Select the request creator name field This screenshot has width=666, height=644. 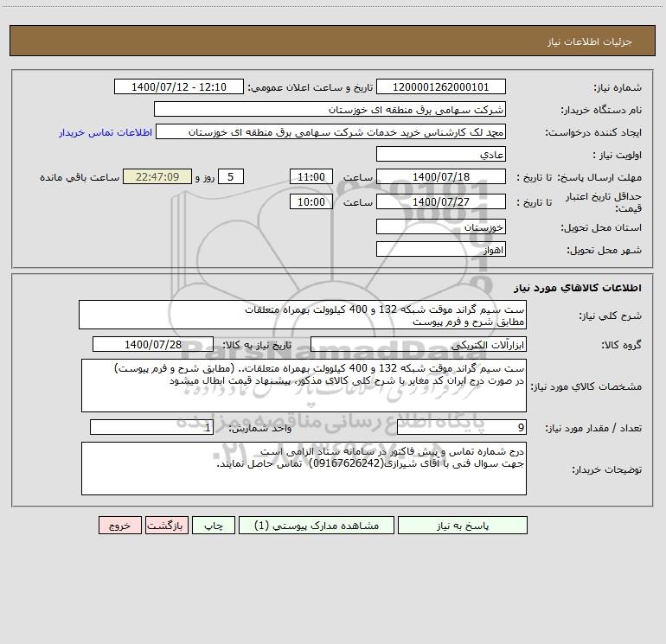pyautogui.click(x=331, y=131)
